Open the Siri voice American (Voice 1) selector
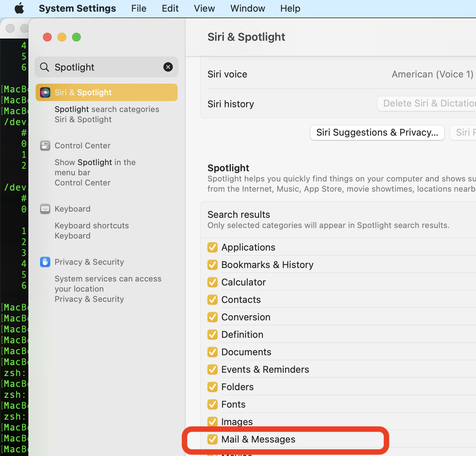This screenshot has width=476, height=456. tap(433, 74)
